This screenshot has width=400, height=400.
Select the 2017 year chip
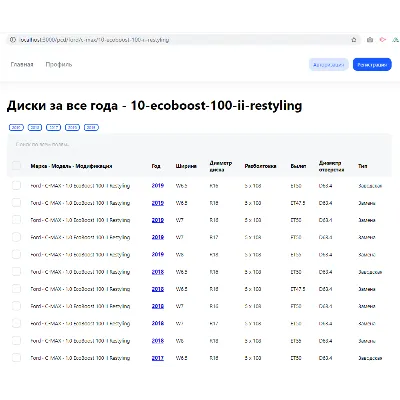(53, 127)
